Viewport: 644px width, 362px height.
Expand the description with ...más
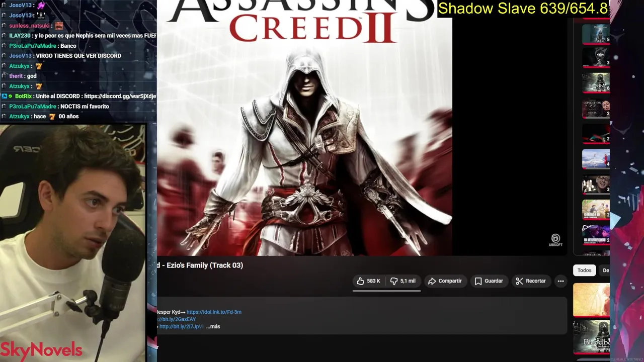213,327
